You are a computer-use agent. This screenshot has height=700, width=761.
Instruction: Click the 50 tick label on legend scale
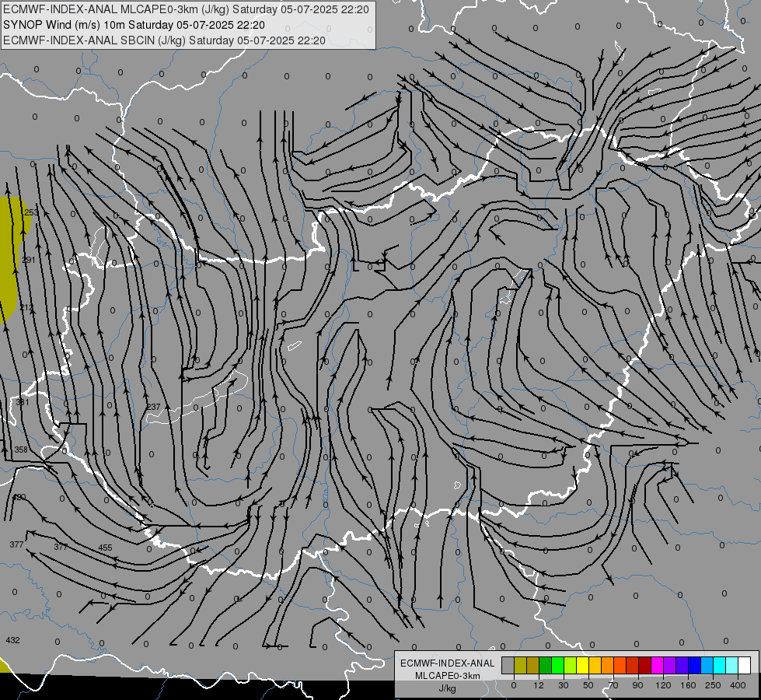(x=588, y=685)
